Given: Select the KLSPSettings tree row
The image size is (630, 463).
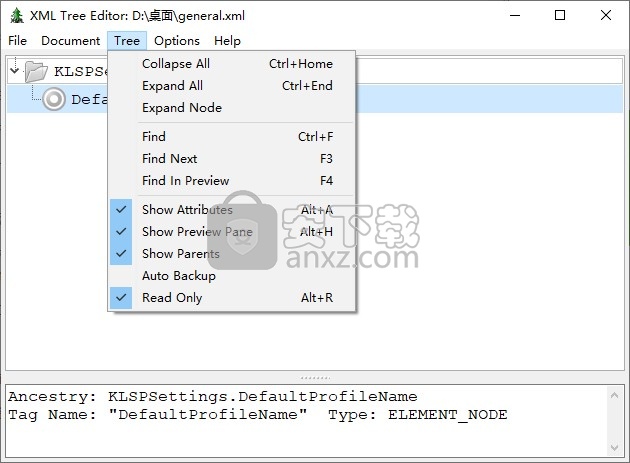Looking at the screenshot, I should tap(315, 71).
